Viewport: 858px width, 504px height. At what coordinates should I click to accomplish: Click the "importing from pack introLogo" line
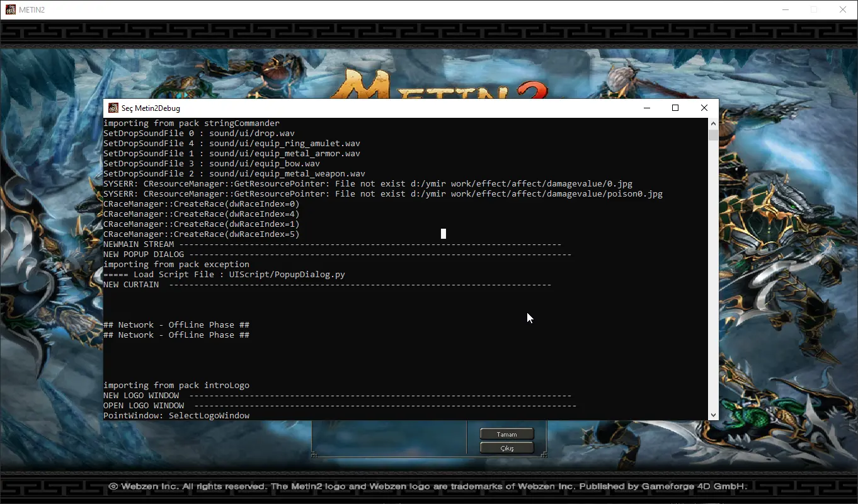click(176, 386)
